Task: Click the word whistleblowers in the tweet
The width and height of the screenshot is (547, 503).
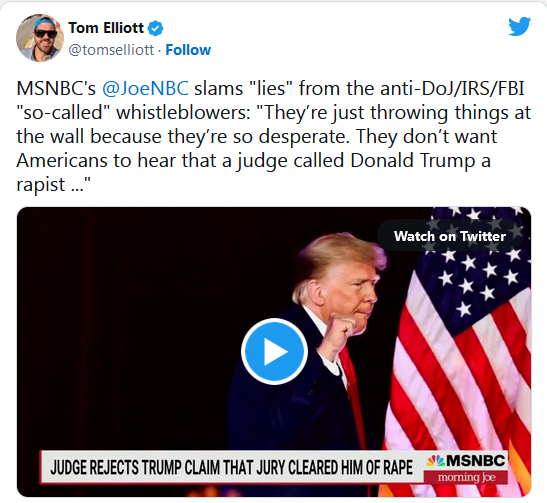Action: (183, 112)
